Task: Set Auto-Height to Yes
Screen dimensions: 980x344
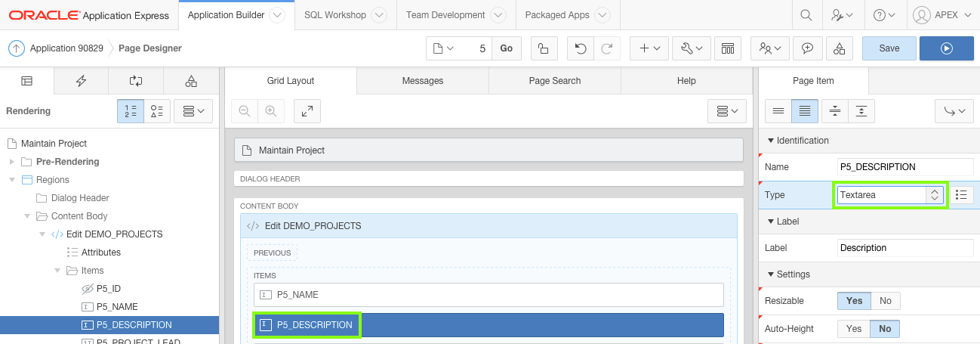Action: 854,329
